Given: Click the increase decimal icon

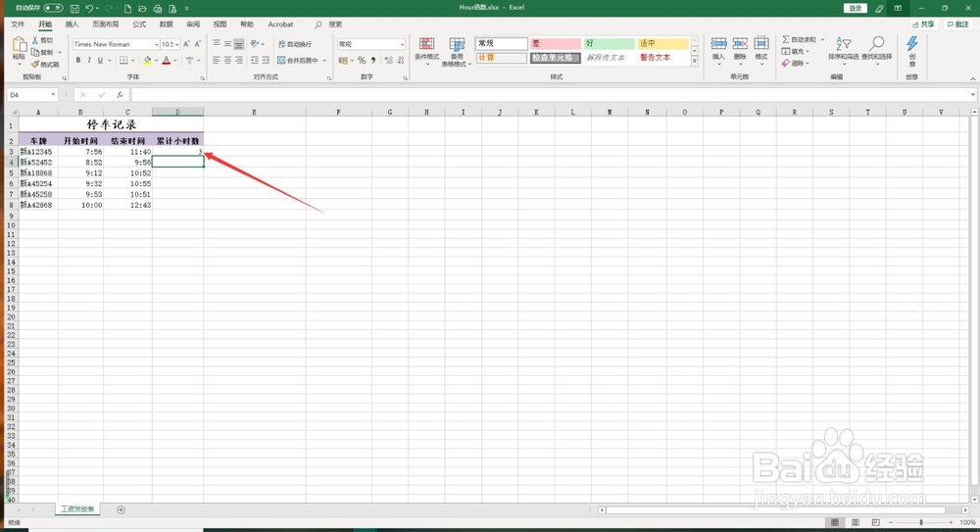Looking at the screenshot, I should 389,61.
